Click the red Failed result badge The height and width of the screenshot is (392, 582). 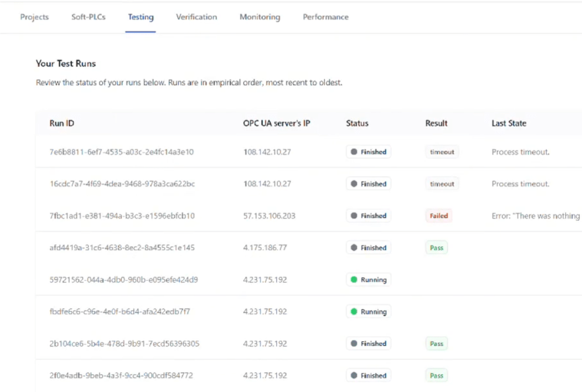pyautogui.click(x=439, y=216)
